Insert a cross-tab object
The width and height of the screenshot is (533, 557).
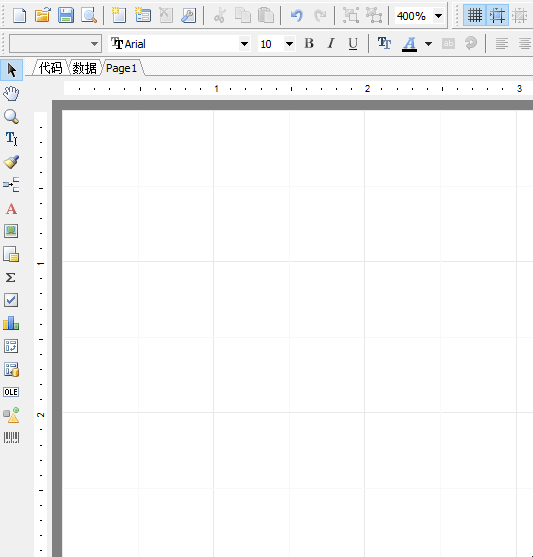(x=11, y=346)
